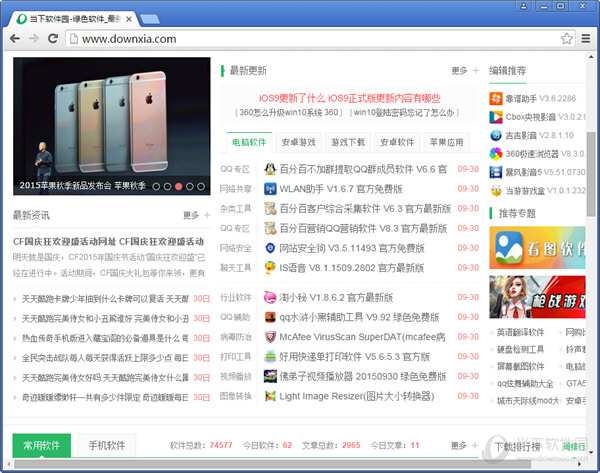Expand 更多 + next to 最新更新
The width and height of the screenshot is (600, 473).
[465, 70]
